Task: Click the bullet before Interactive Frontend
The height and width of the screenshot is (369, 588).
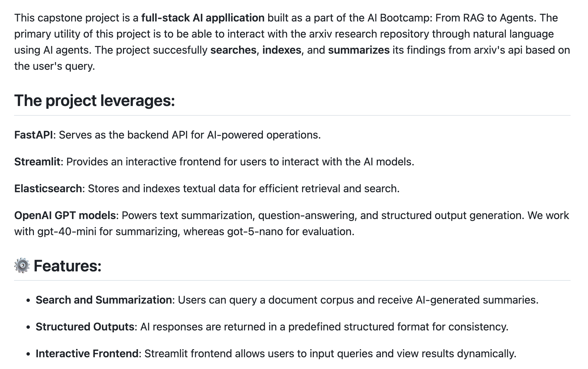Action: point(28,354)
